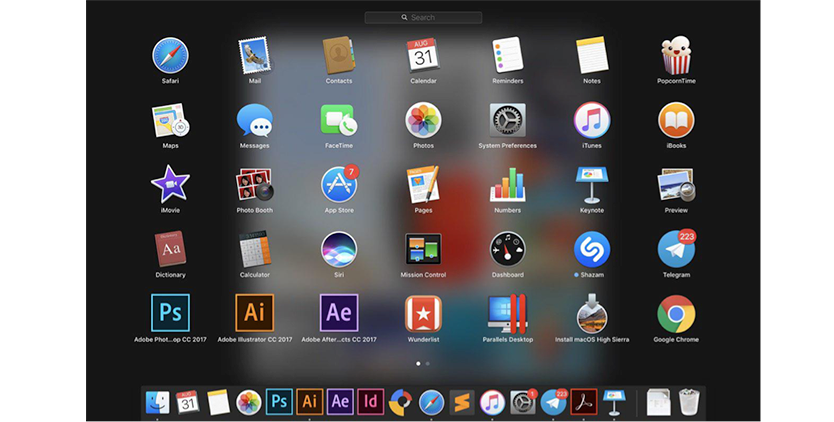Open the iBooks app
Screen dimensions: 834x422
click(676, 120)
